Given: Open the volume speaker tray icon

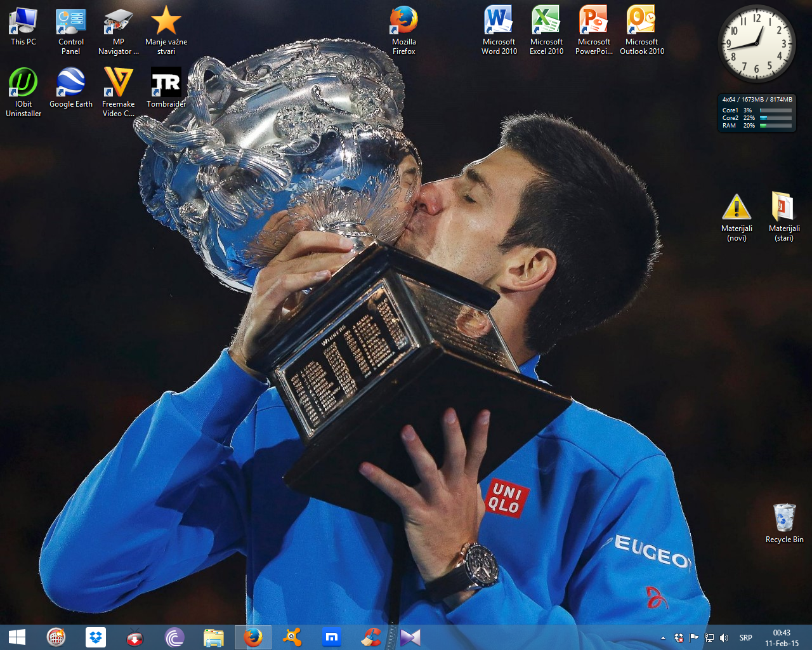Looking at the screenshot, I should pyautogui.click(x=724, y=638).
